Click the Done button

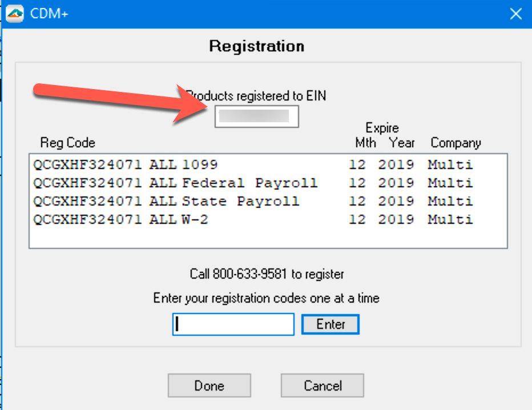(209, 385)
